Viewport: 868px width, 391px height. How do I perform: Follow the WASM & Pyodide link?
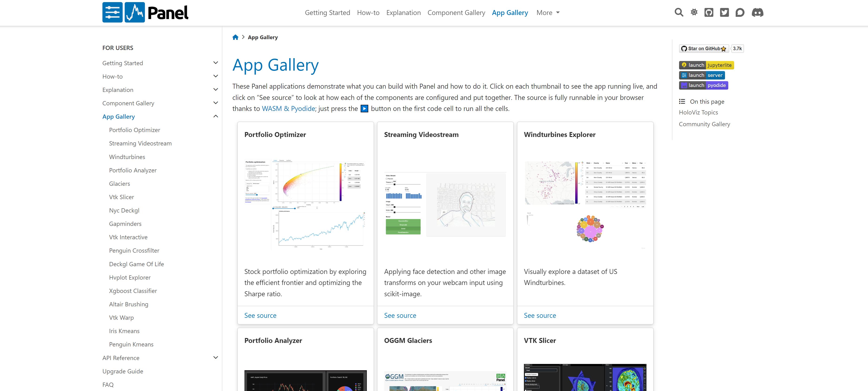pos(288,109)
